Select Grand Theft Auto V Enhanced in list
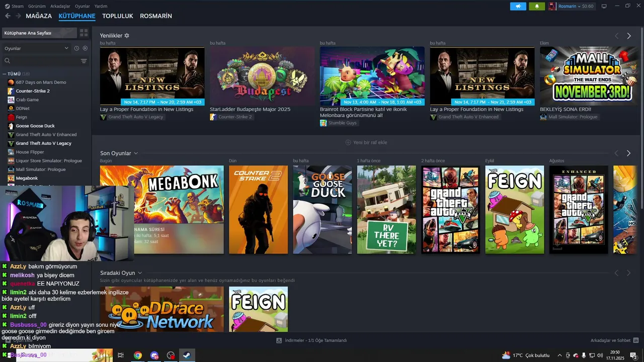This screenshot has height=362, width=644. [46, 134]
